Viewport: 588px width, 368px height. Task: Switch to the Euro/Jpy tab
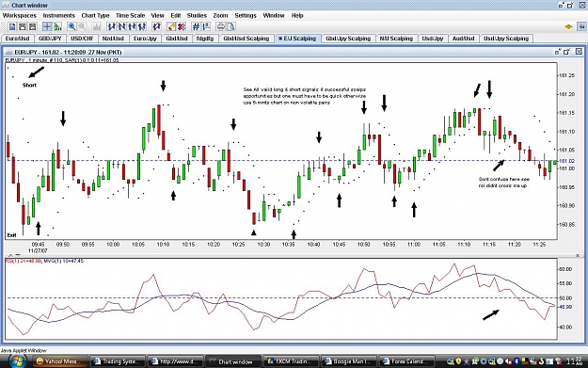point(145,39)
